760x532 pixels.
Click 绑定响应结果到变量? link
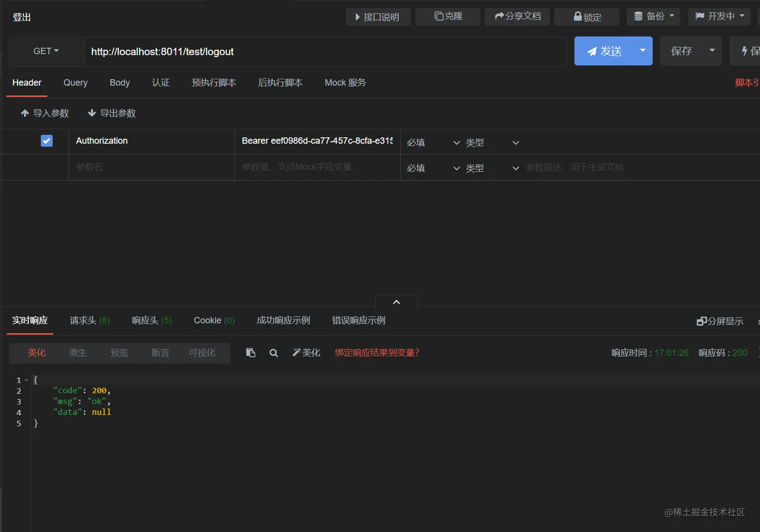click(x=377, y=353)
